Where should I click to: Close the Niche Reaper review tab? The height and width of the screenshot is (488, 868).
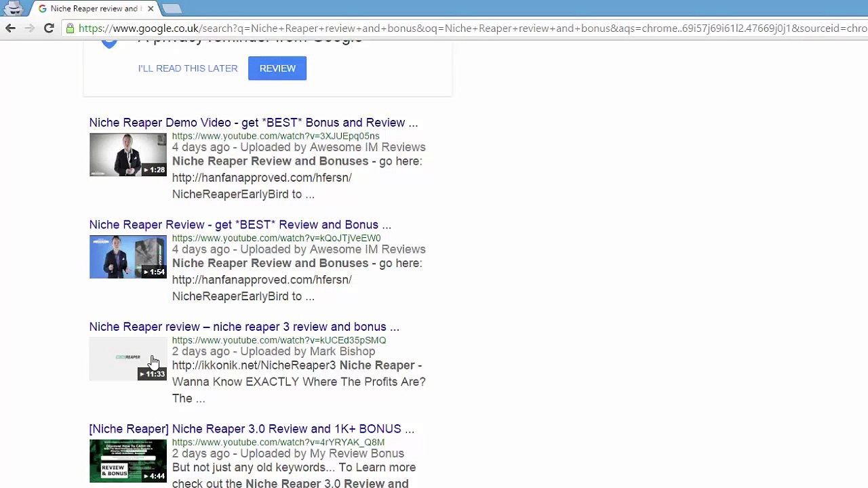pos(151,9)
